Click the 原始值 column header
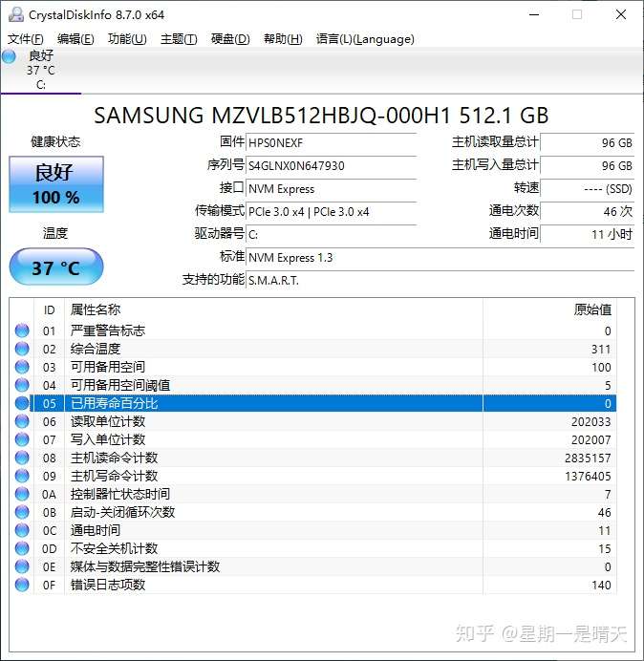This screenshot has height=661, width=644. point(549,309)
